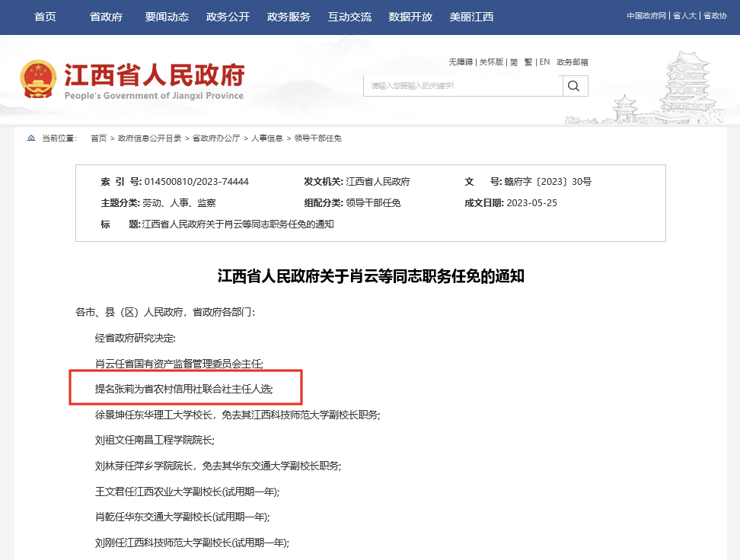Click the 无障碍 accessibility link
The width and height of the screenshot is (740, 560).
pos(461,62)
